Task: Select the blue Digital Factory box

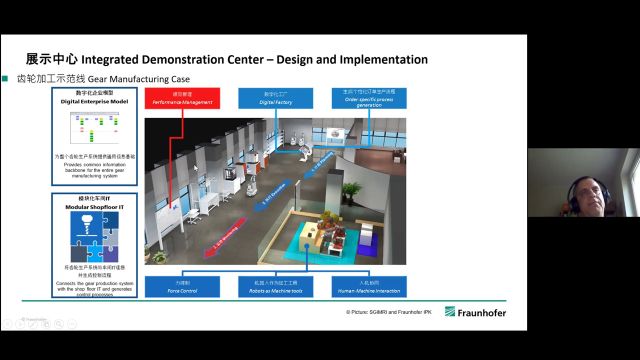Action: (276, 98)
